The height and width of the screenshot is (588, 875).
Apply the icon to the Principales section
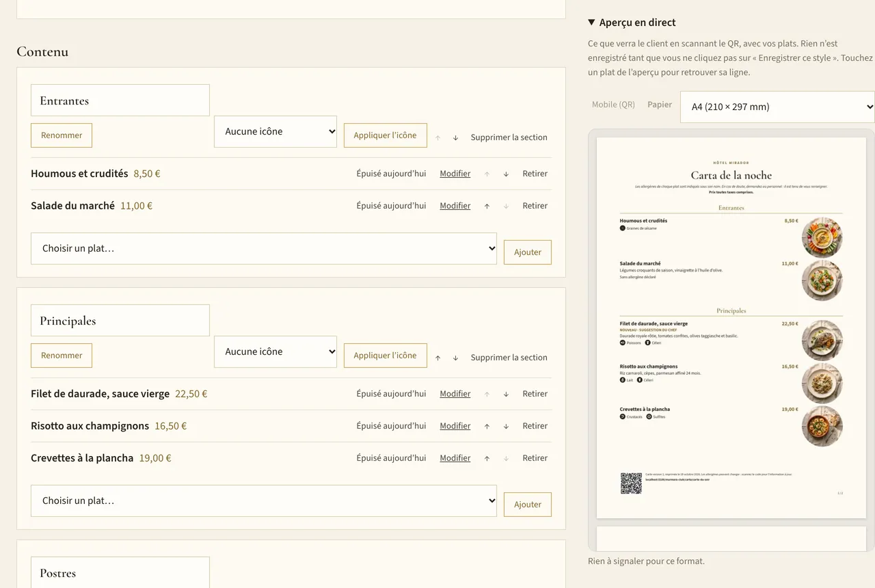pos(386,356)
